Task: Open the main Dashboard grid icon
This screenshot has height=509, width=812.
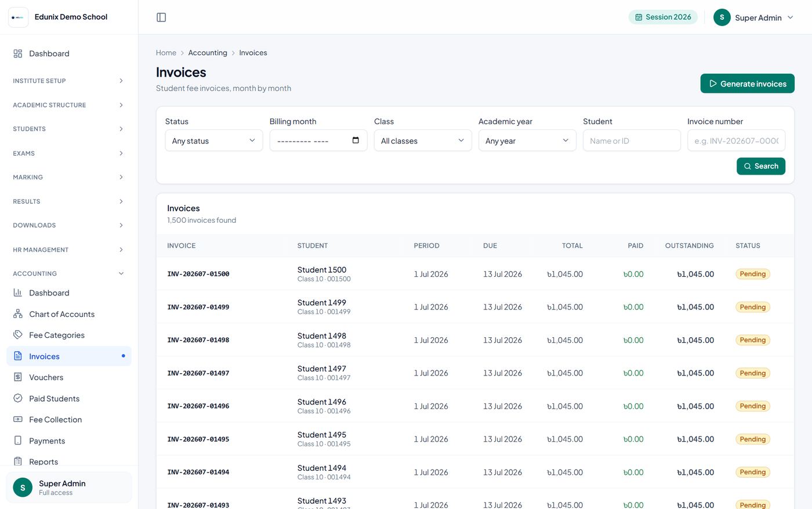Action: pyautogui.click(x=18, y=53)
